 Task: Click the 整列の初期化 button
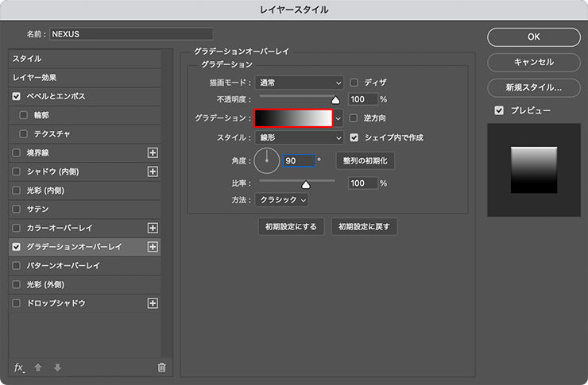[x=365, y=160]
